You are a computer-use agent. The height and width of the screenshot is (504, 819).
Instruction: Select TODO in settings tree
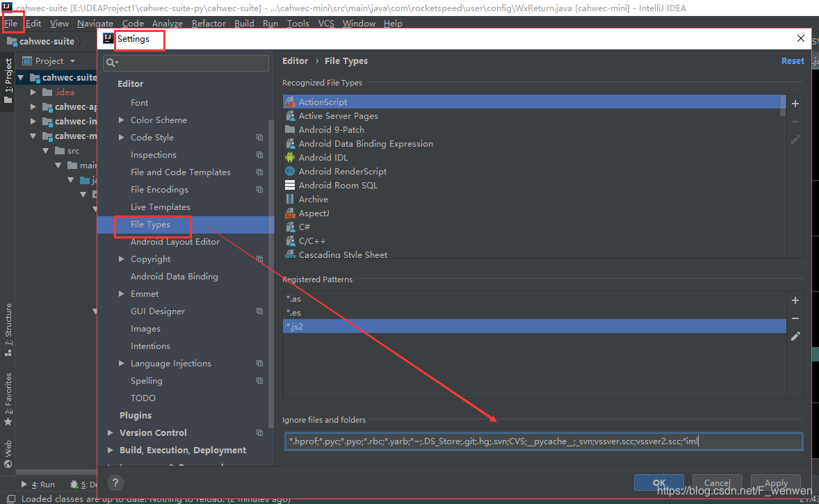coord(143,398)
